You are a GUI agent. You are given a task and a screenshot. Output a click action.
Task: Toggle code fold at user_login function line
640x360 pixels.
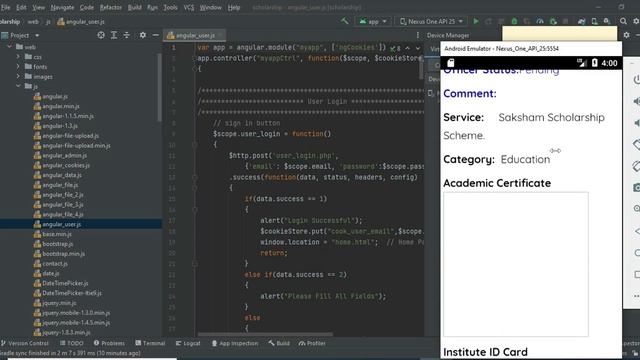195,144
